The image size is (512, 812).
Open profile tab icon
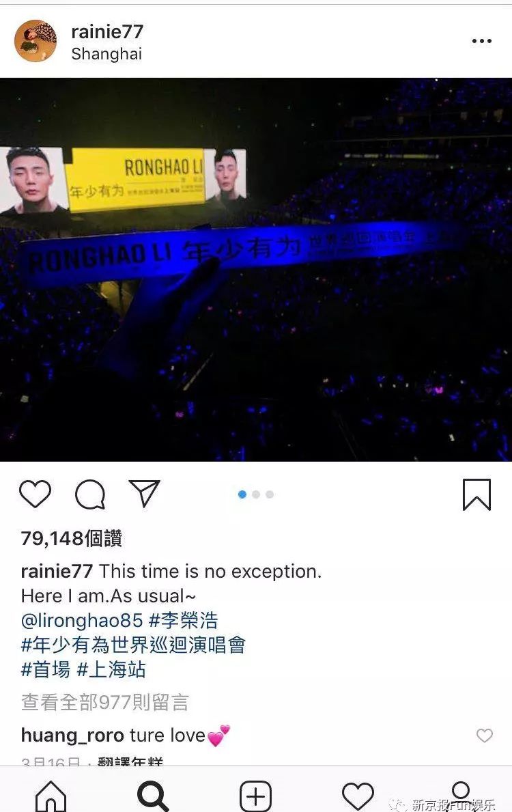pyautogui.click(x=460, y=792)
